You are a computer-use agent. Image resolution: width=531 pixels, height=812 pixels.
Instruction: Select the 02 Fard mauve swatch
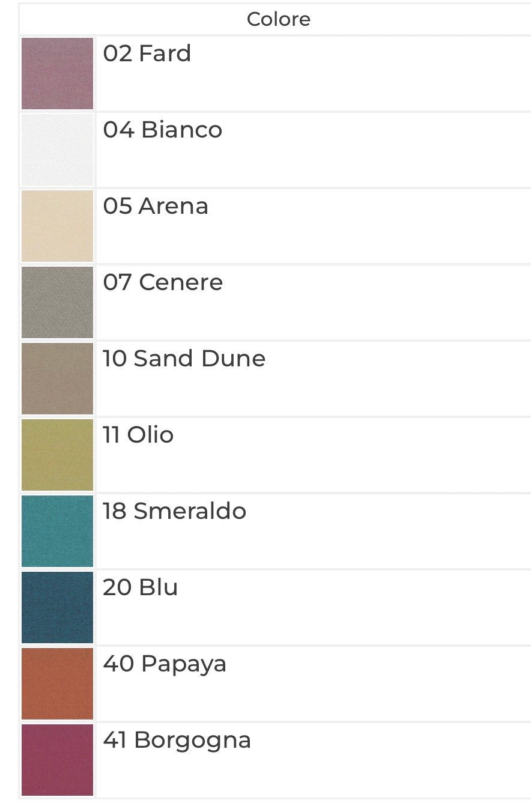pyautogui.click(x=58, y=73)
